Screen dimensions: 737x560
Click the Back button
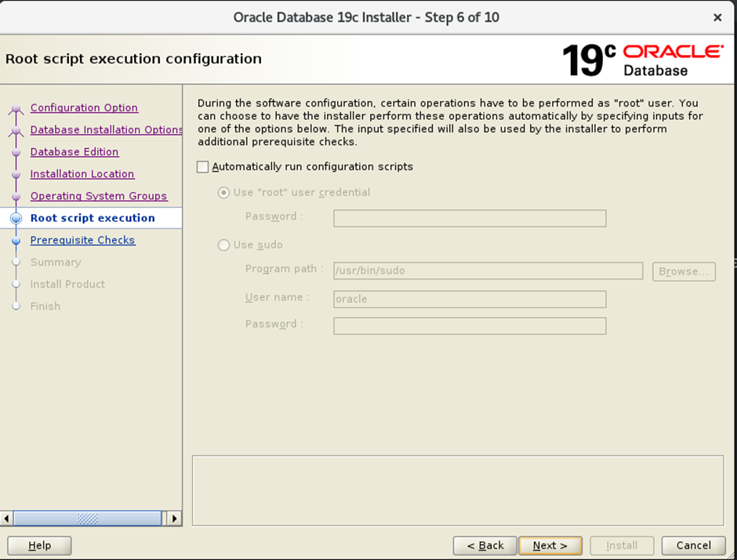485,545
